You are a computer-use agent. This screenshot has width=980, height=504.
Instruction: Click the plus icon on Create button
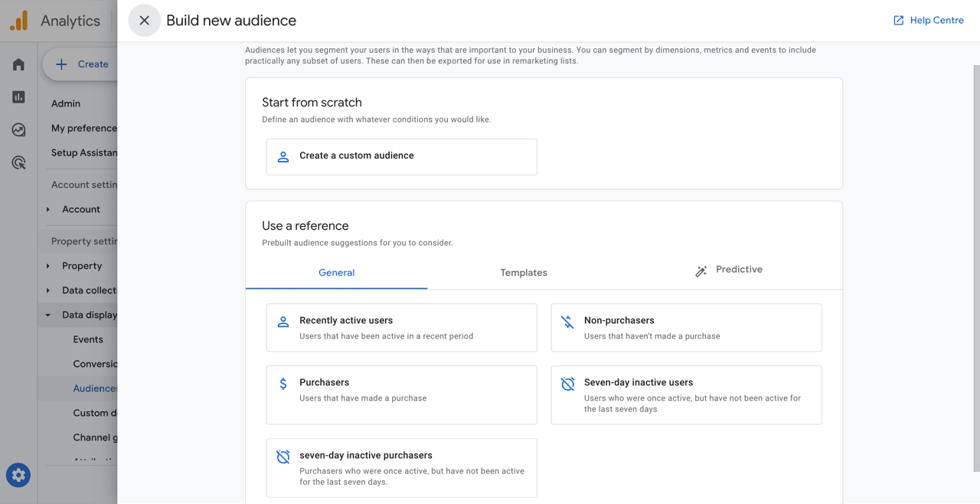61,64
